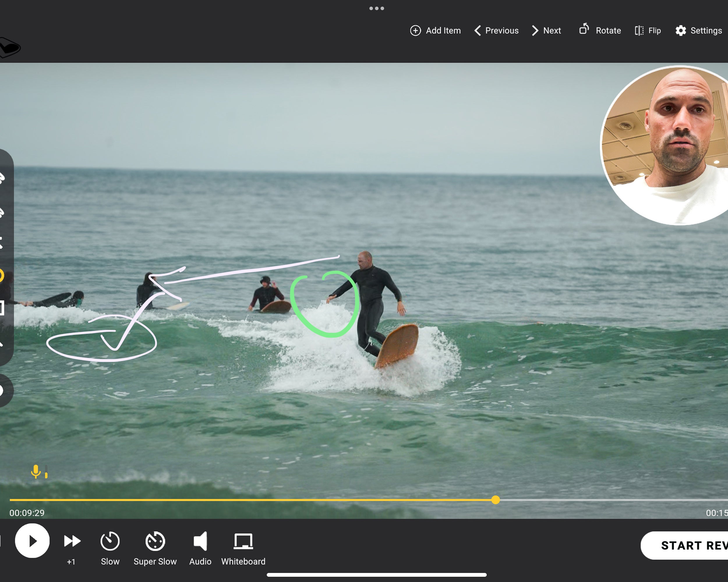Tap the START REVIEW button
This screenshot has height=582, width=728.
click(x=684, y=546)
